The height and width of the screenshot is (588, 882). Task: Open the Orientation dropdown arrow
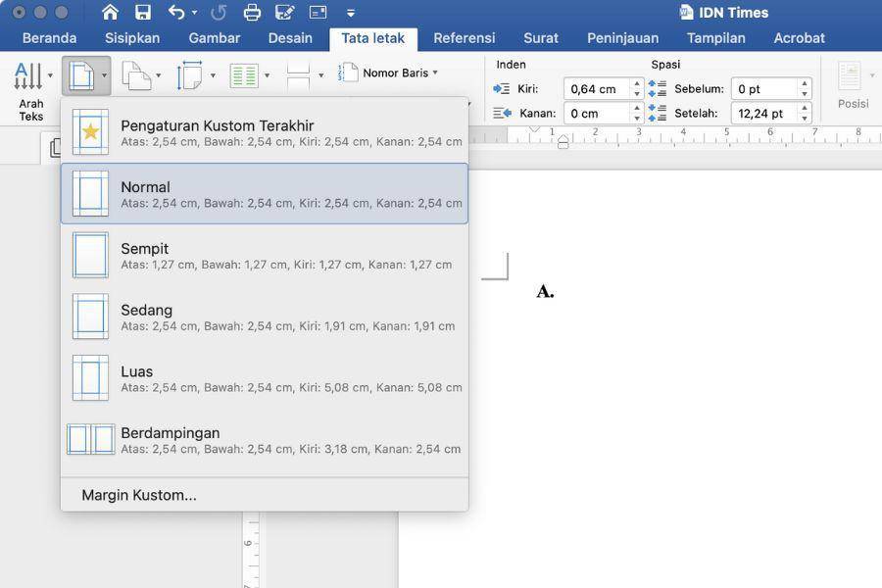coord(158,75)
